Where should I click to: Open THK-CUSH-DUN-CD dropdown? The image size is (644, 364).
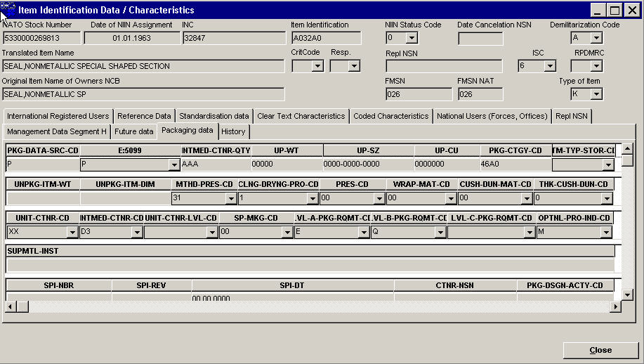pyautogui.click(x=607, y=199)
